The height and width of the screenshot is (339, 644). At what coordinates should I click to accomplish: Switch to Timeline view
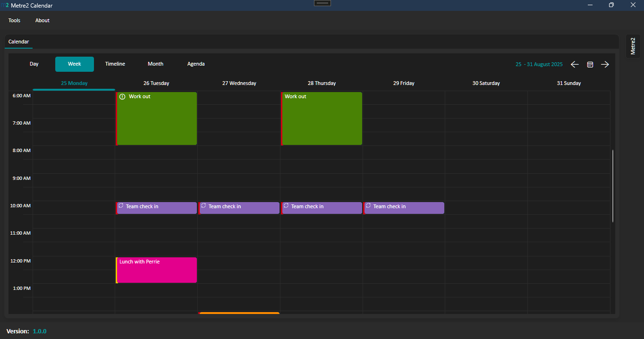(x=115, y=64)
